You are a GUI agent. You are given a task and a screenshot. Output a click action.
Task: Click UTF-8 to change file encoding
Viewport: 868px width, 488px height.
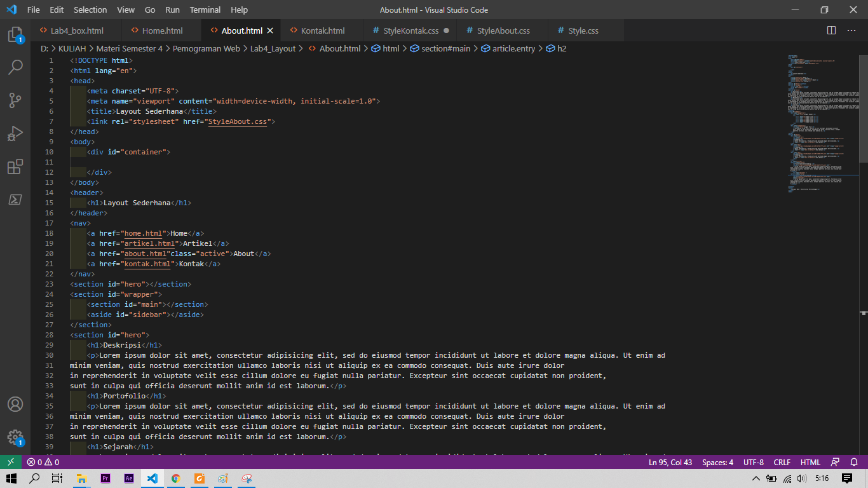click(753, 462)
